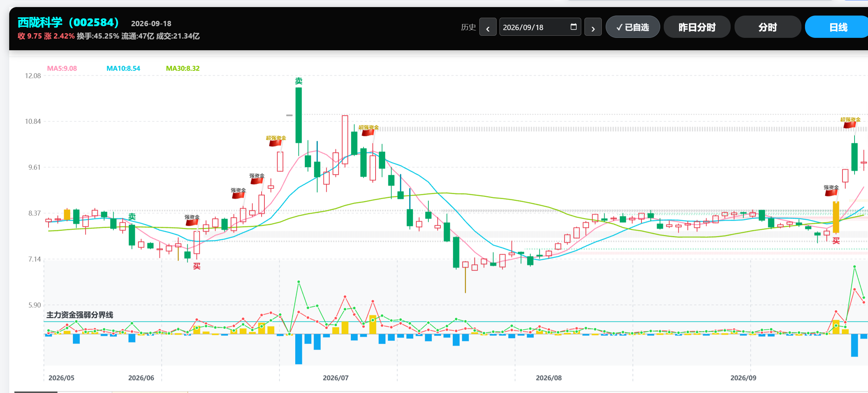Click the 买 marker near 2026/09 candles
Viewport: 868px width, 393px height.
pos(836,241)
